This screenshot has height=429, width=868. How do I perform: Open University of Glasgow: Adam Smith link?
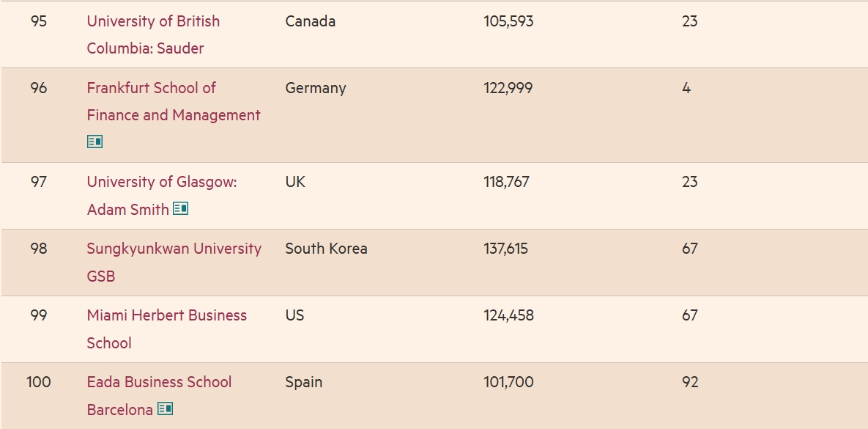pyautogui.click(x=162, y=196)
